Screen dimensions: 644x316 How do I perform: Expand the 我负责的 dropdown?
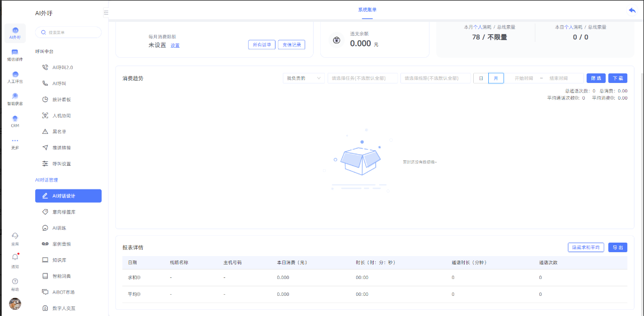tap(304, 78)
